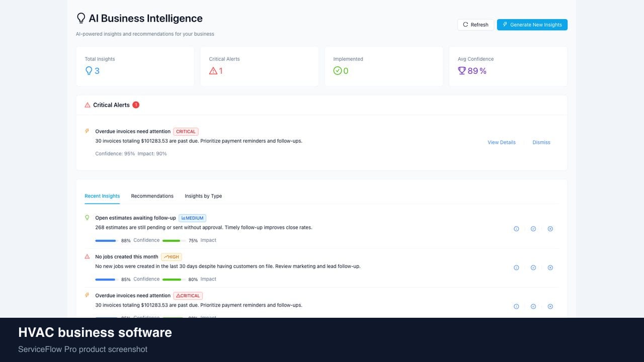The height and width of the screenshot is (362, 644).
Task: Switch to the Recent Insights tab
Action: [102, 196]
